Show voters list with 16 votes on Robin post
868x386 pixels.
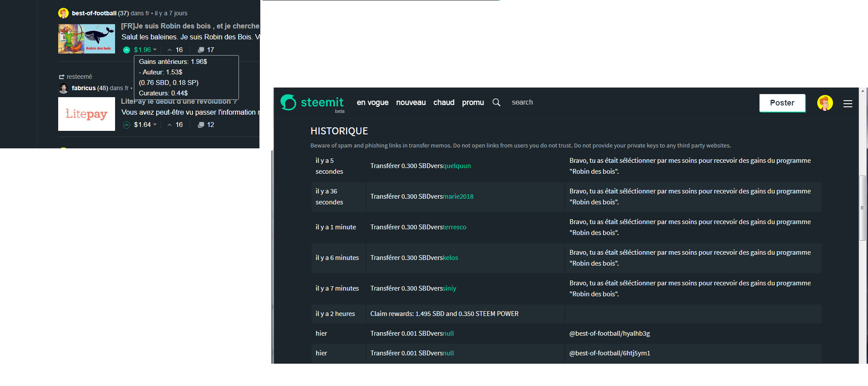175,50
